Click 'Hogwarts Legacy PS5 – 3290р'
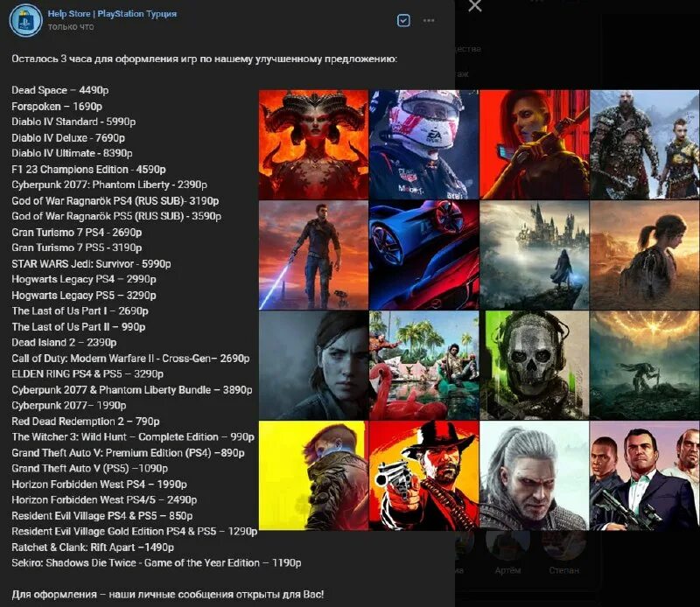 coord(84,296)
